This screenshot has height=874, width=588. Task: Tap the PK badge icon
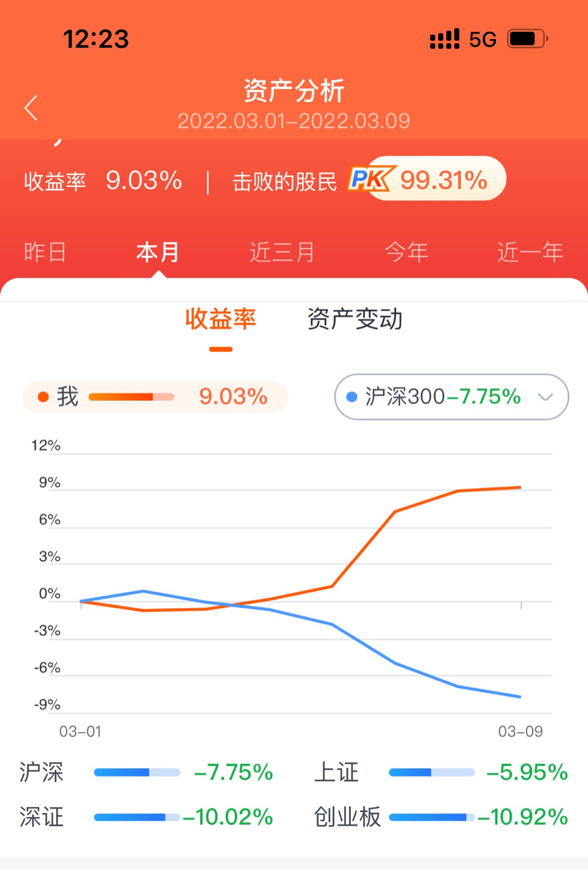(x=370, y=179)
